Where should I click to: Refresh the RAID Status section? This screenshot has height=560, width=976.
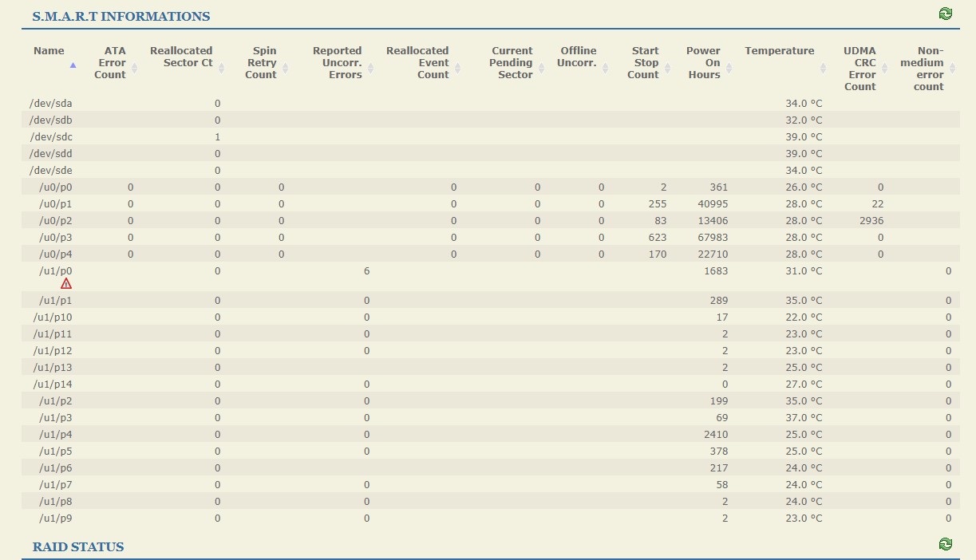point(946,544)
